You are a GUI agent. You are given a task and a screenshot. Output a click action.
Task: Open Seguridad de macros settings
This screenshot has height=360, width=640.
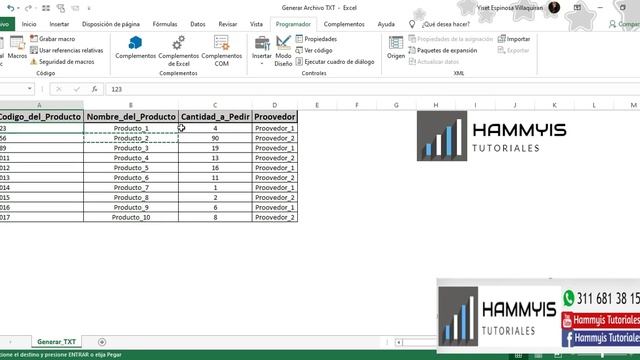pos(62,62)
